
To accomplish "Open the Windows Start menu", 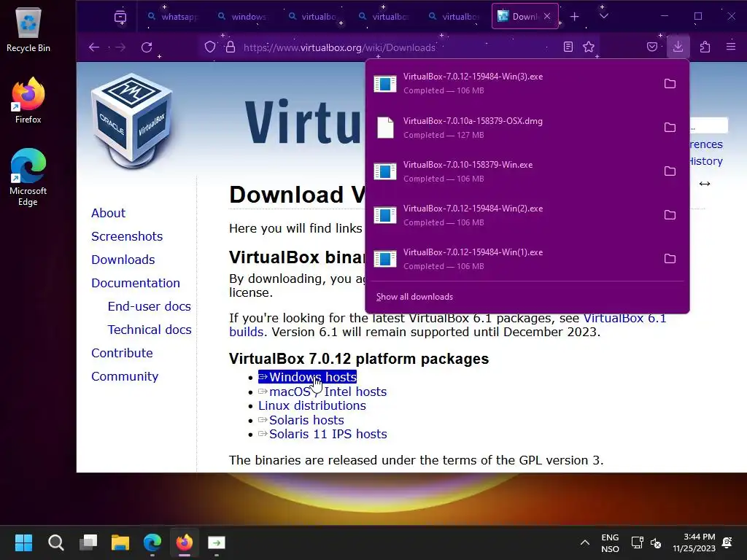I will click(23, 542).
